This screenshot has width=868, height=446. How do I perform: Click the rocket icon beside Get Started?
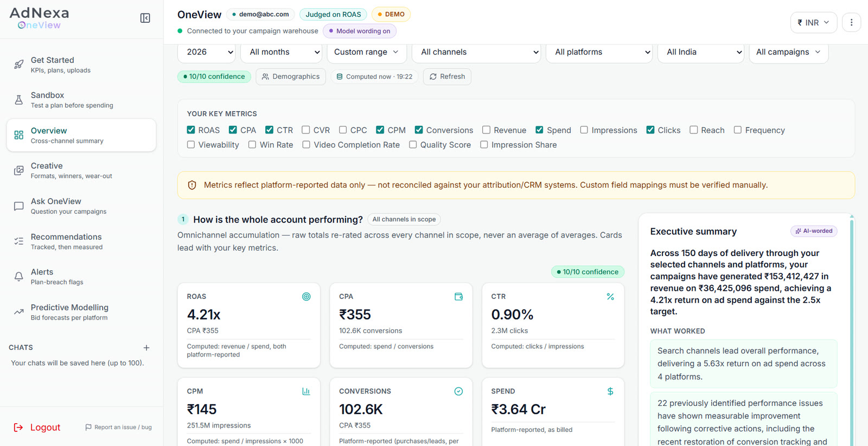click(x=19, y=65)
